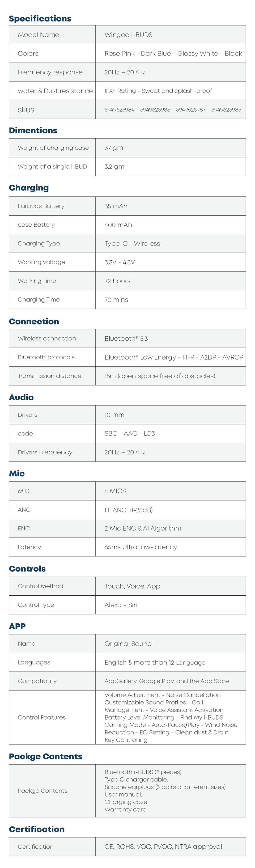Click the Control Features row label
The image size is (255, 868).
point(42,717)
